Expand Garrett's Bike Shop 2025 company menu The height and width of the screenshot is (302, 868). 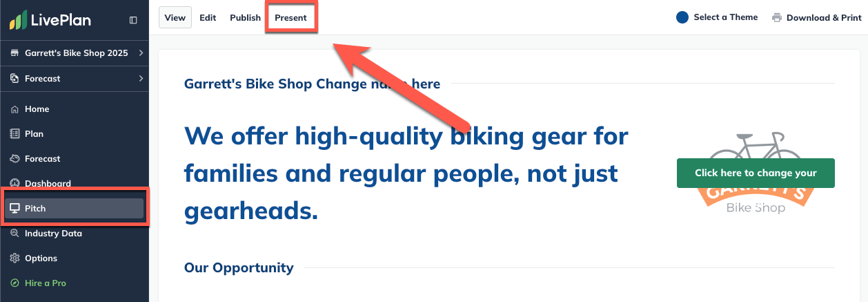click(x=141, y=53)
